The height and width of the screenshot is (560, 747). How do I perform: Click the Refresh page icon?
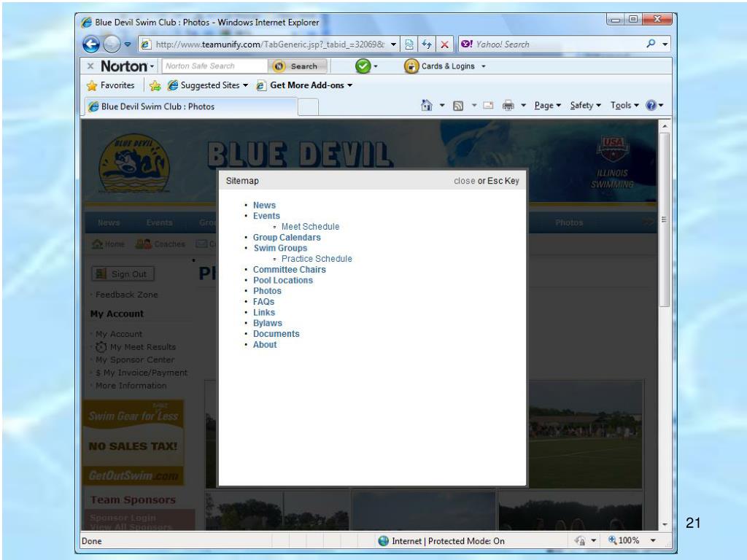click(426, 44)
